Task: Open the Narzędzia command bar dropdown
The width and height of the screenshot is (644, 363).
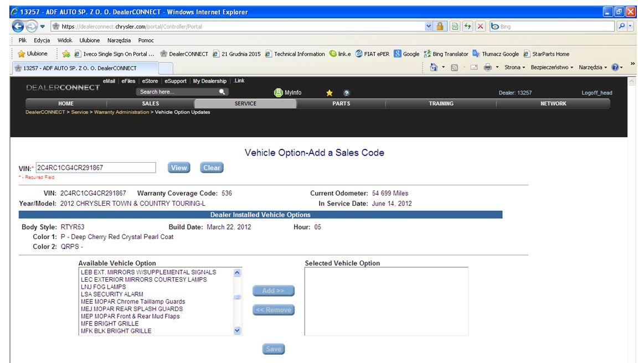Action: (x=593, y=68)
